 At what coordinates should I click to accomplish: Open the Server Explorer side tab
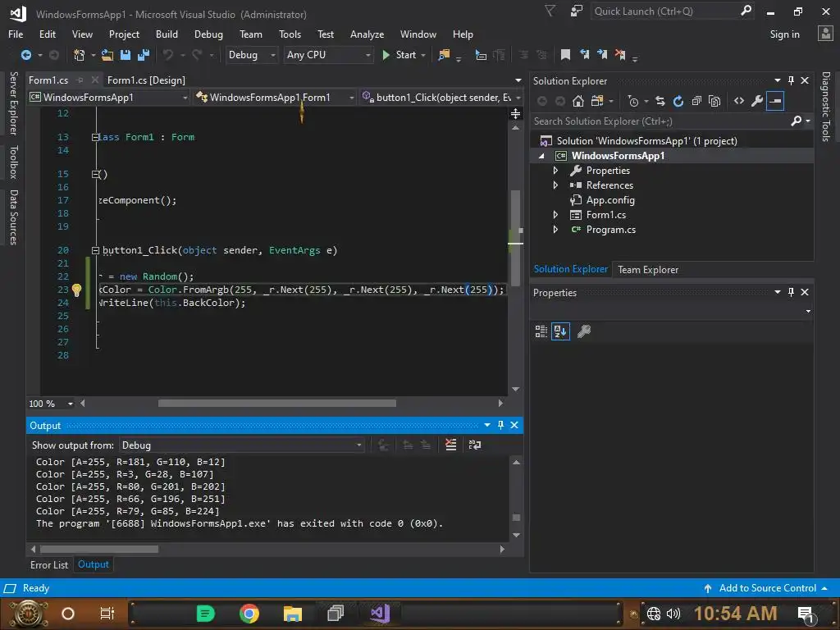[x=13, y=103]
